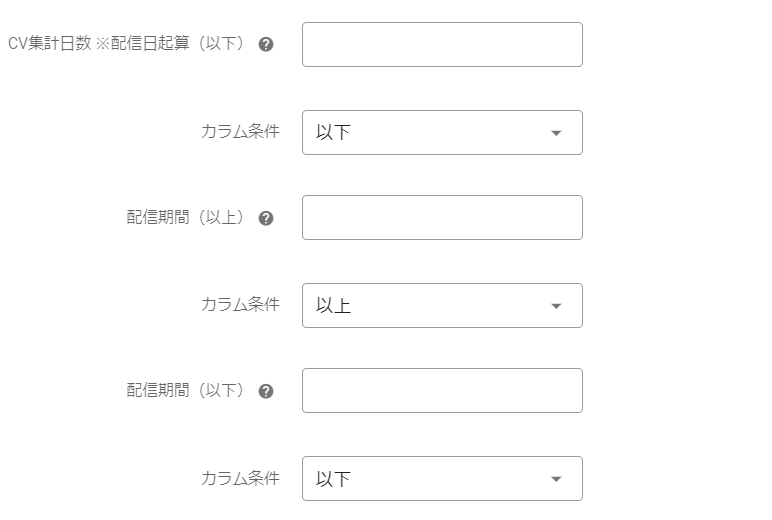Click the CV集計日数 ※配信日起算（以下） label
Screen dimensions: 772x520
point(126,45)
